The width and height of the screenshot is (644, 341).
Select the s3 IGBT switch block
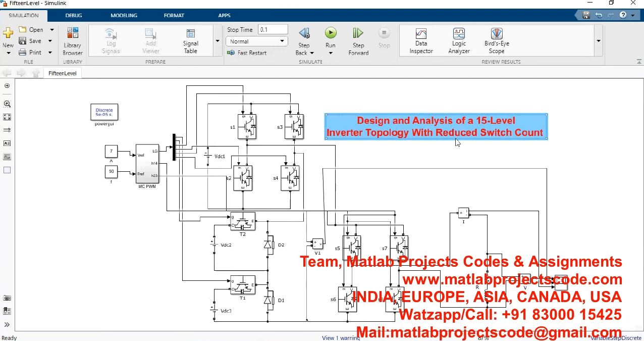(x=294, y=126)
